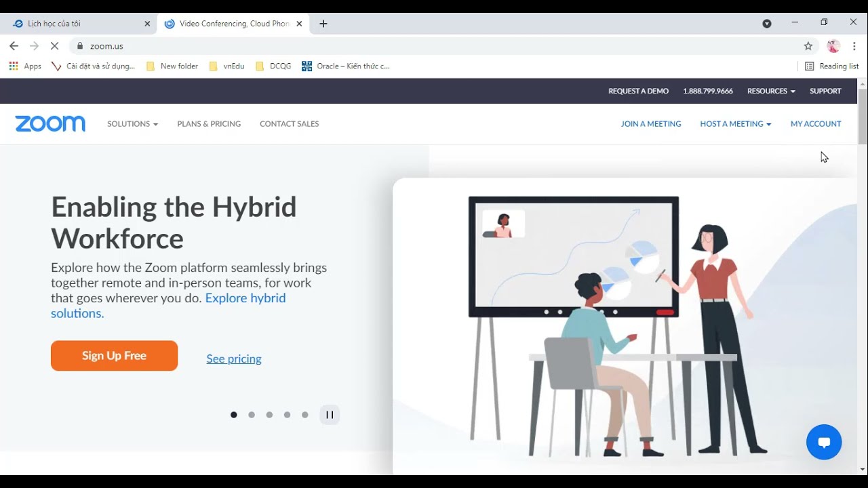Screen dimensions: 868x488
Task: Select the fourth carousel dot
Action: 287,415
